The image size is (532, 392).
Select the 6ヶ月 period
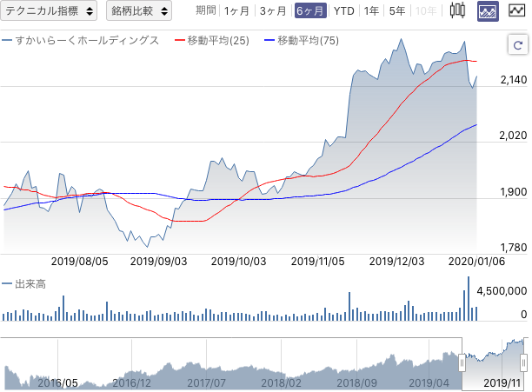[310, 10]
